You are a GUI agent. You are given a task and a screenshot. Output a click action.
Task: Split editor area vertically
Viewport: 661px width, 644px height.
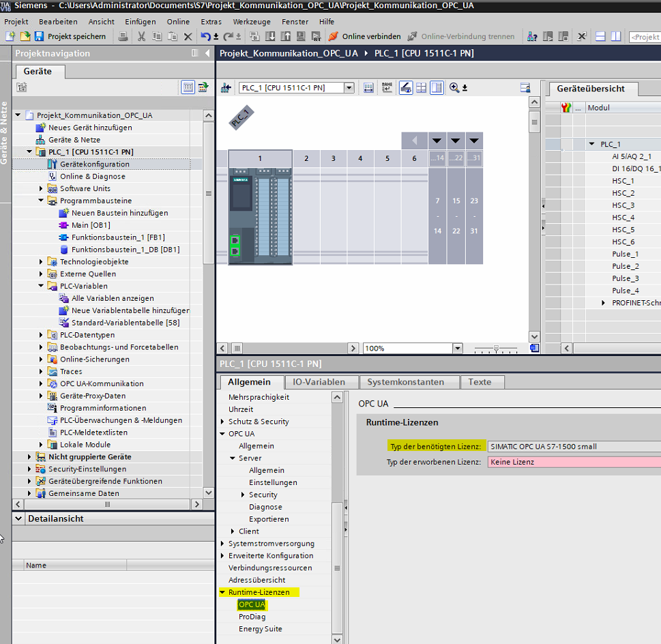616,37
